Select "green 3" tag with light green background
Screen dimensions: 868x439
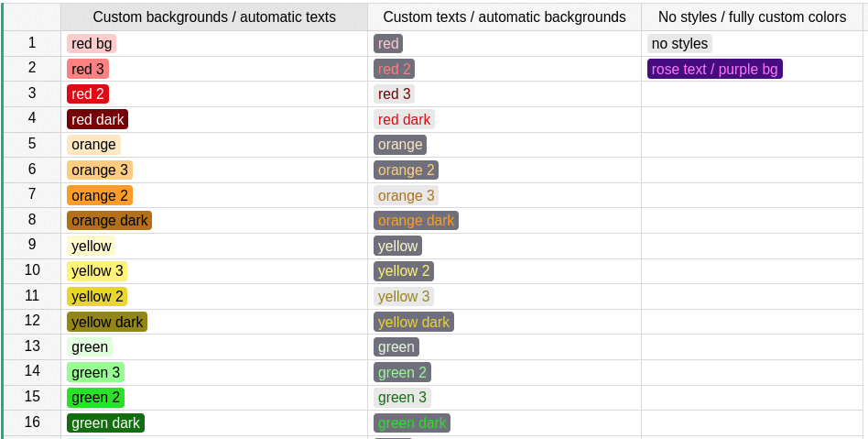click(95, 373)
